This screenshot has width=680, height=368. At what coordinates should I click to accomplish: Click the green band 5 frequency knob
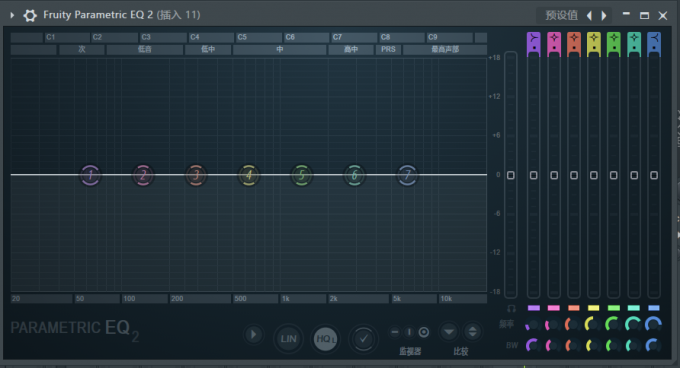613,325
